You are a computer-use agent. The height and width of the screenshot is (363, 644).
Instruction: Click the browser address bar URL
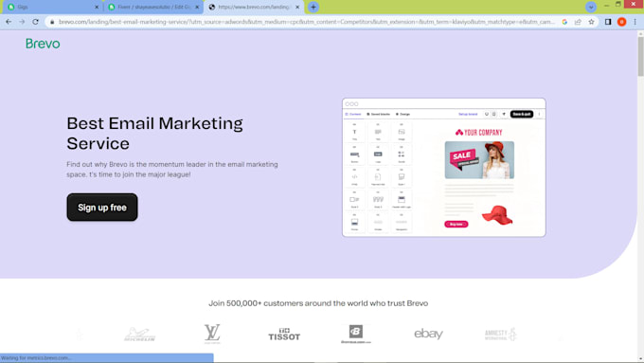[307, 22]
